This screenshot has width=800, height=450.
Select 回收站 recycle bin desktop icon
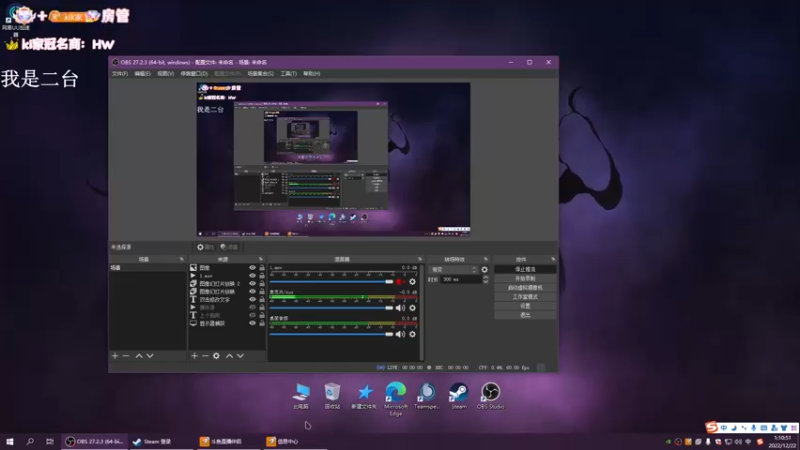pos(332,395)
